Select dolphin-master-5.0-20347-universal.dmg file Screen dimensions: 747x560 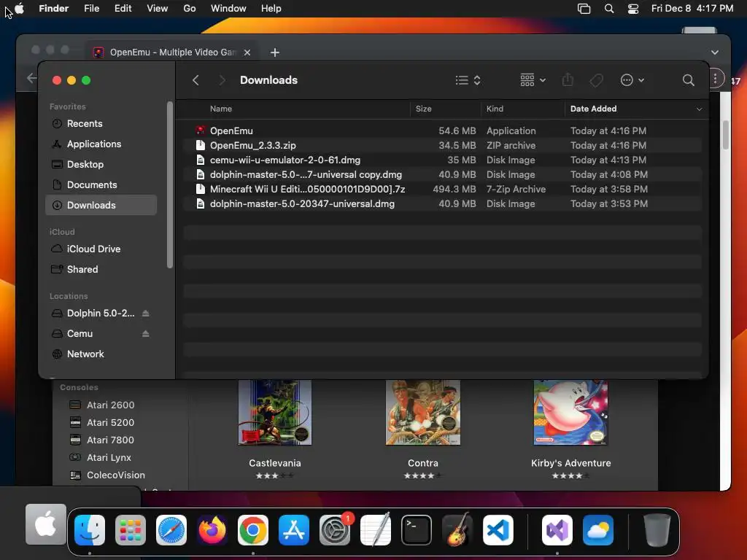point(442,204)
